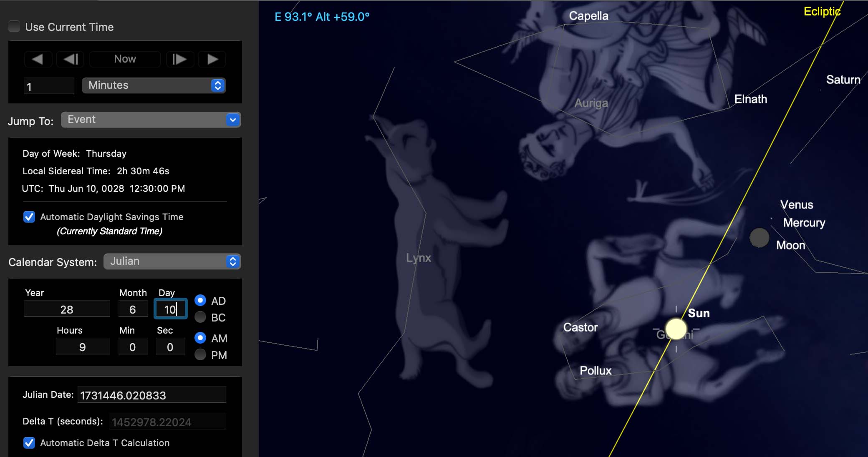Click the azimuth and altitude readout
The image size is (868, 457).
click(x=322, y=17)
